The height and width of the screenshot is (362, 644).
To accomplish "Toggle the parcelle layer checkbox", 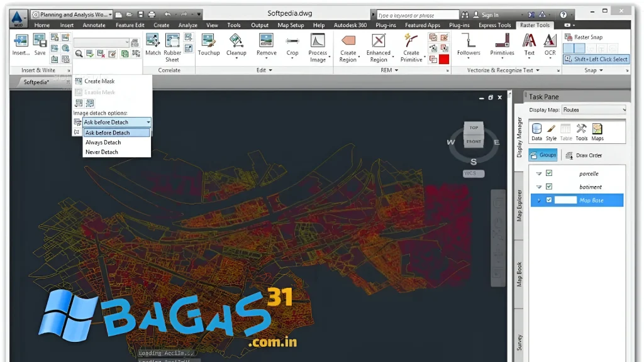I will pos(548,173).
